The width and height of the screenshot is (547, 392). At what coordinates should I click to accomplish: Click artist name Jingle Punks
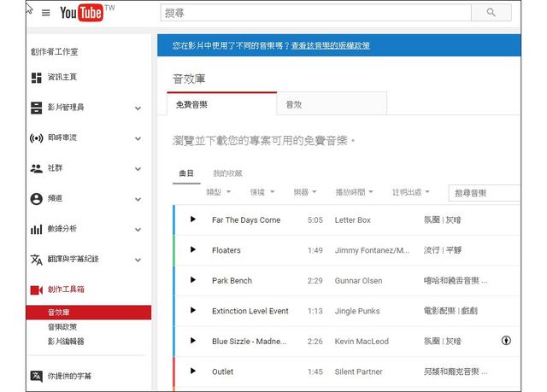point(357,311)
